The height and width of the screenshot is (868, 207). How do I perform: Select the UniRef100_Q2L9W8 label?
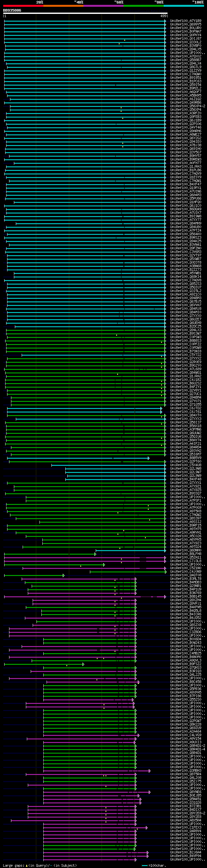tap(186, 468)
